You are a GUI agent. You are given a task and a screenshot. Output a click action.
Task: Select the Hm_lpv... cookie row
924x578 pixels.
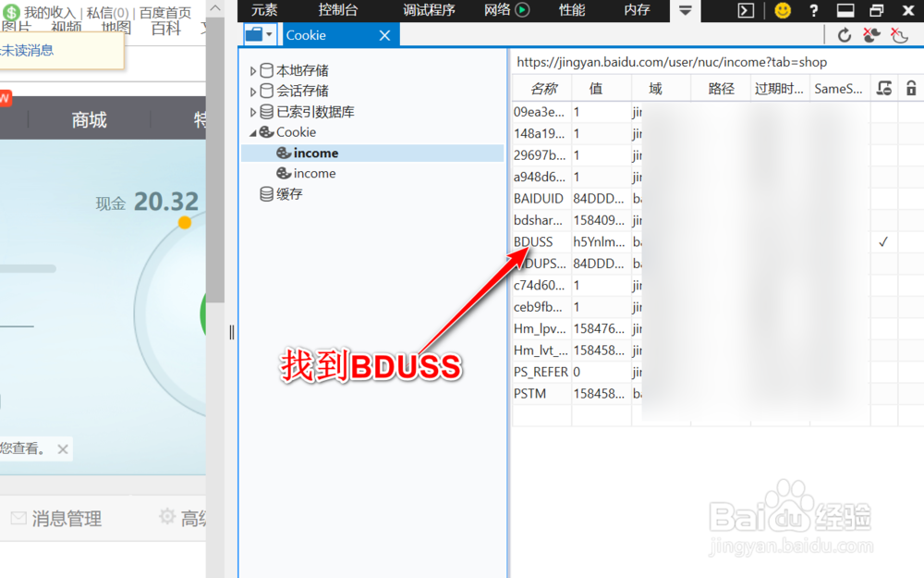tap(718, 328)
